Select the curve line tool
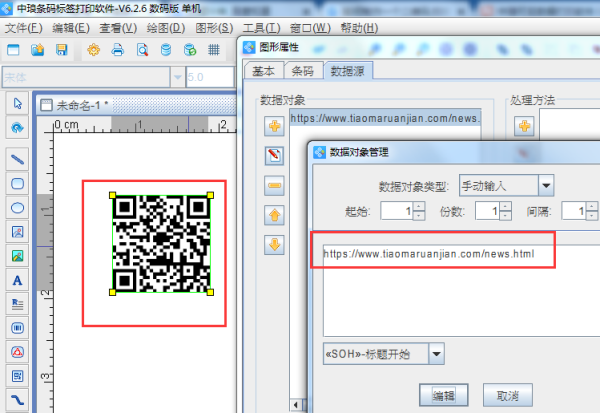This screenshot has height=413, width=600. tap(17, 400)
